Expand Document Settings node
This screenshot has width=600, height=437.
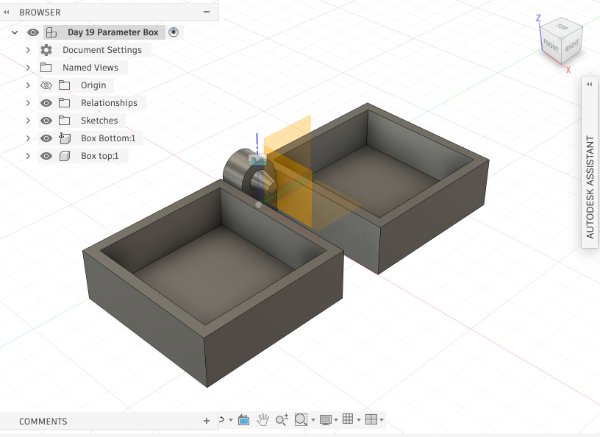pyautogui.click(x=28, y=50)
